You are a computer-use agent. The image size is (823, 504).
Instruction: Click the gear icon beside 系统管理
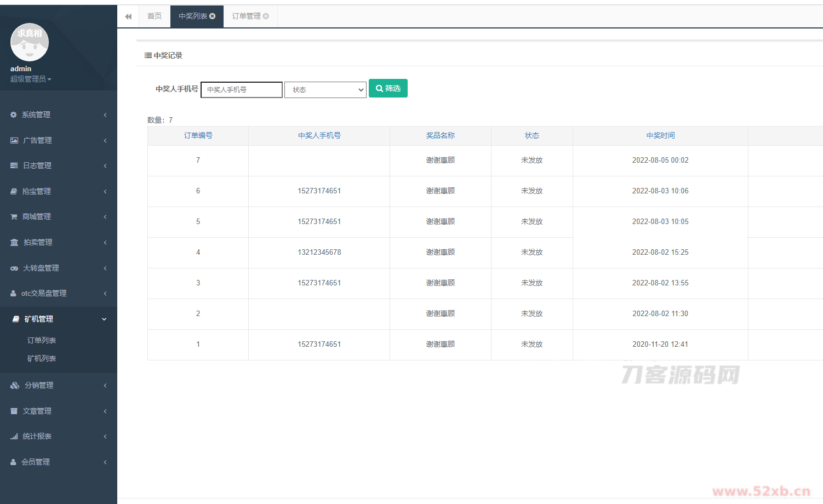tap(14, 115)
